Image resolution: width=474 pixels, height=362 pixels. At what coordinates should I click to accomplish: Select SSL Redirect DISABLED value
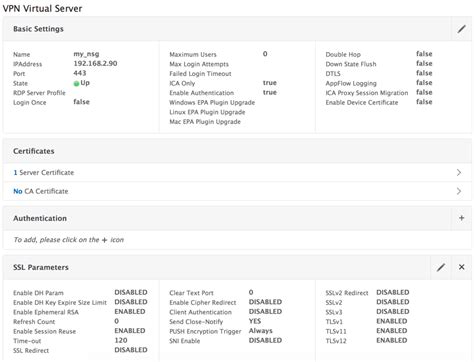pyautogui.click(x=131, y=350)
